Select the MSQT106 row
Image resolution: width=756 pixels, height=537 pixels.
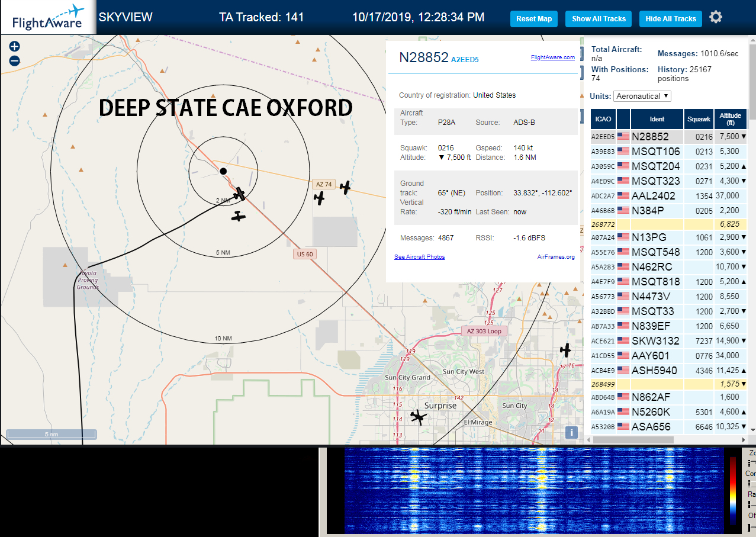pos(669,151)
